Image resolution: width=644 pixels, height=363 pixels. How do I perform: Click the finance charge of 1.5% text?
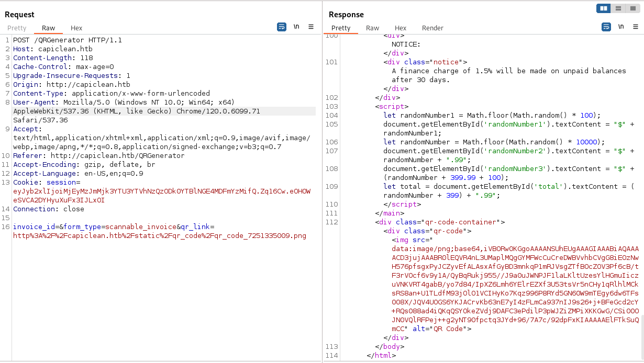click(x=509, y=75)
